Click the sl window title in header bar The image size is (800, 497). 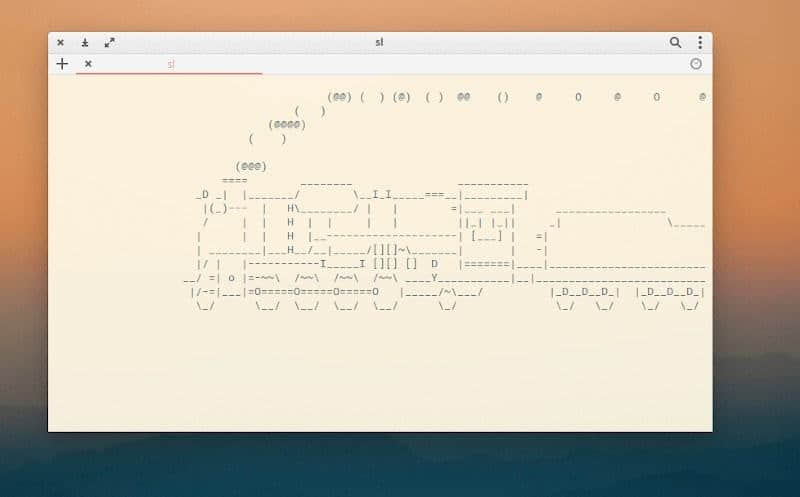coord(379,42)
